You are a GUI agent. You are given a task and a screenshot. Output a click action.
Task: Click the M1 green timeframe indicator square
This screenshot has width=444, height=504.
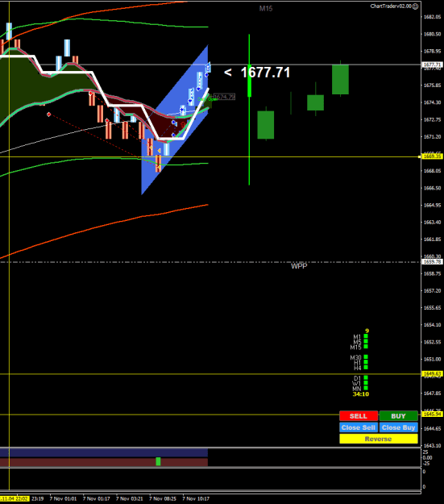pos(366,336)
